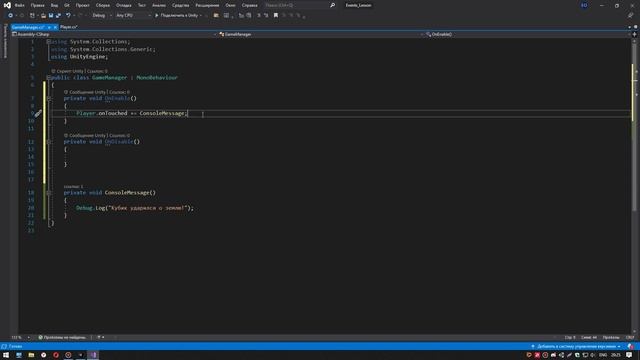Click the Debug.Log line in the code
Image resolution: width=640 pixels, height=360 pixels.
pos(135,208)
